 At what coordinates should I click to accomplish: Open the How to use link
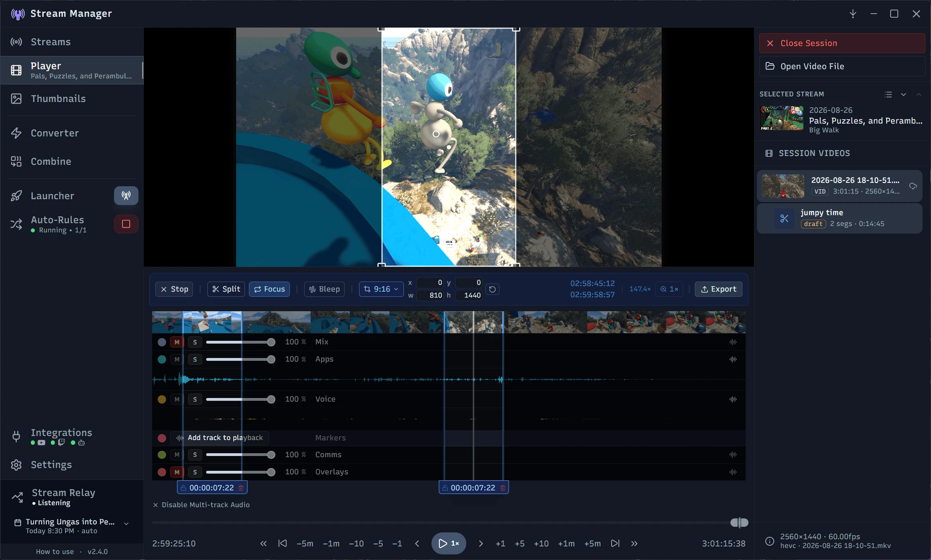click(x=55, y=552)
